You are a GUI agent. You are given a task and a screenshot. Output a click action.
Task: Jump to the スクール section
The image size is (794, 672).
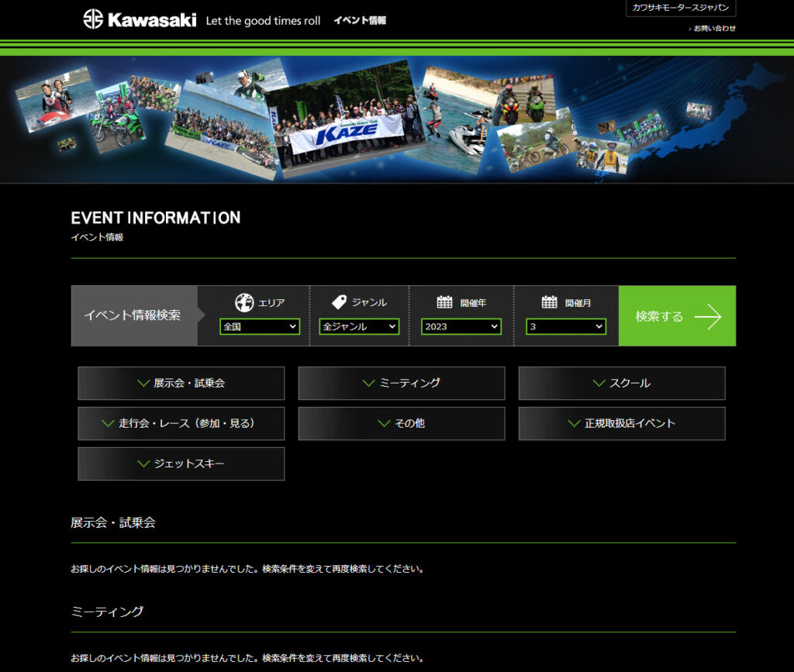pos(621,383)
